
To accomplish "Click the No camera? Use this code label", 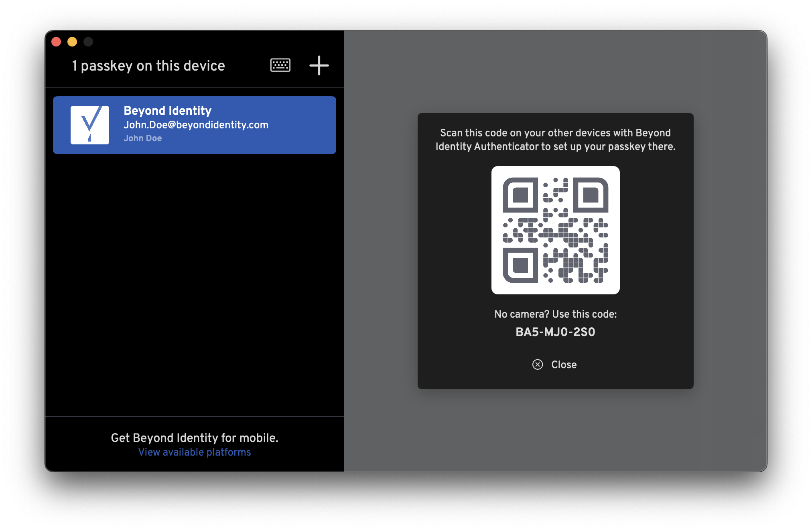I will [556, 314].
